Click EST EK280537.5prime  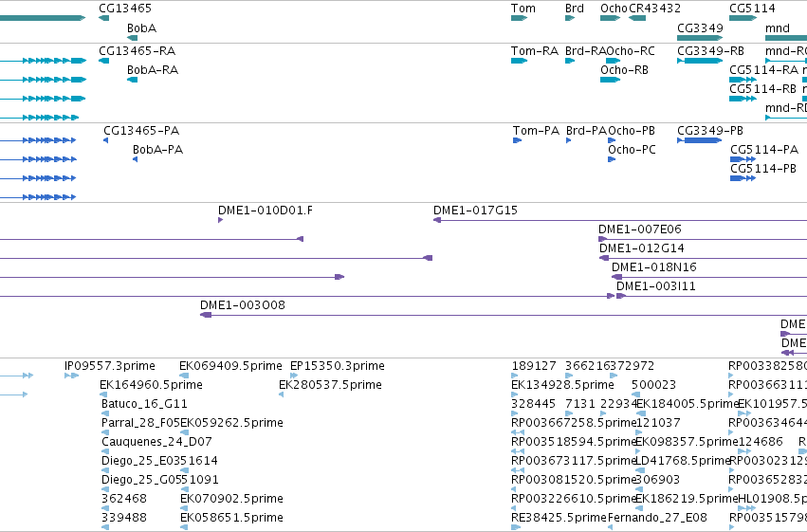281,394
